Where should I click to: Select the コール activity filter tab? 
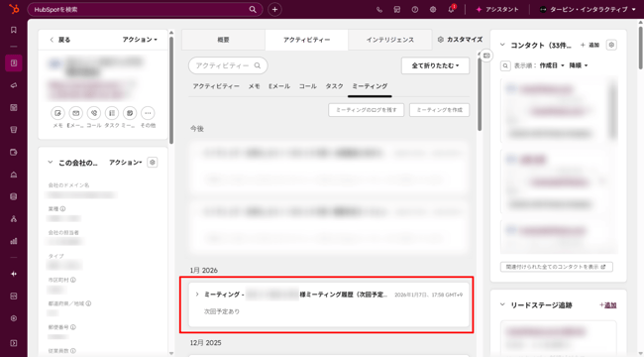pyautogui.click(x=307, y=86)
